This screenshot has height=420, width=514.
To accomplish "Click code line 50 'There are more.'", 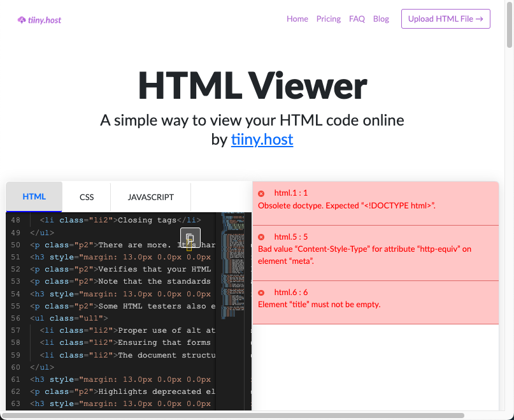I will [x=122, y=245].
